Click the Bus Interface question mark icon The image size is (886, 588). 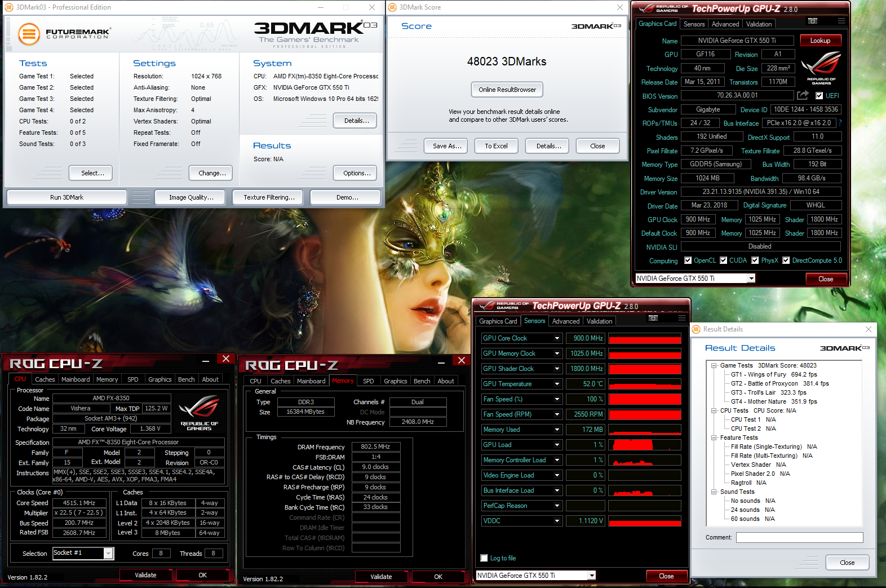(x=840, y=123)
